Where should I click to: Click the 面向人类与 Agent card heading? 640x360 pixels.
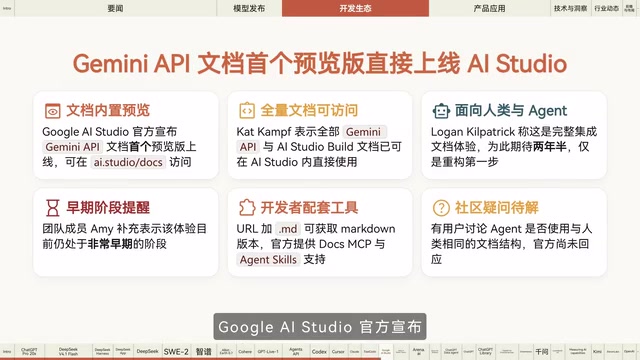point(511,111)
